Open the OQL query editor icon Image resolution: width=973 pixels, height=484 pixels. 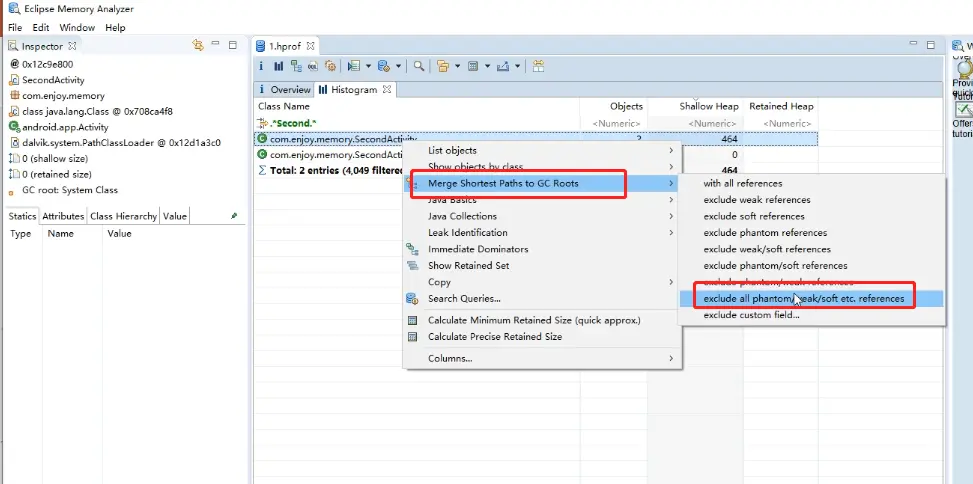coord(313,66)
